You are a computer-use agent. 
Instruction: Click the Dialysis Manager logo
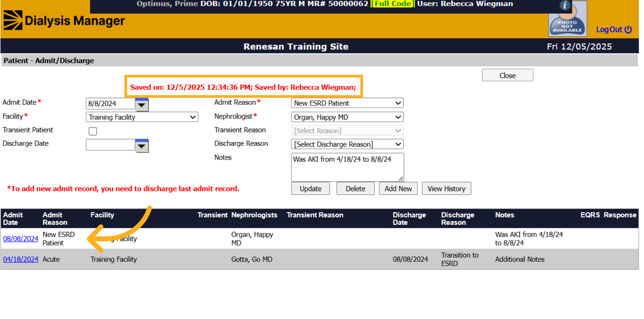pos(64,20)
